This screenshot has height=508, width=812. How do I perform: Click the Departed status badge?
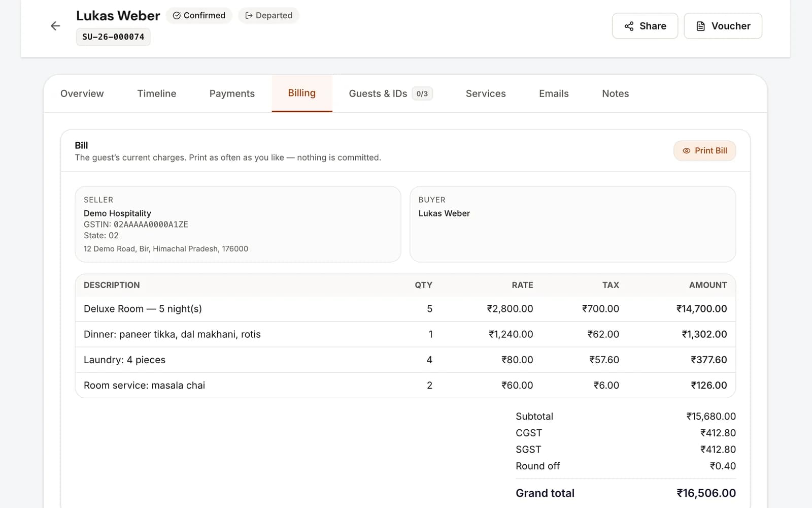[x=268, y=16]
